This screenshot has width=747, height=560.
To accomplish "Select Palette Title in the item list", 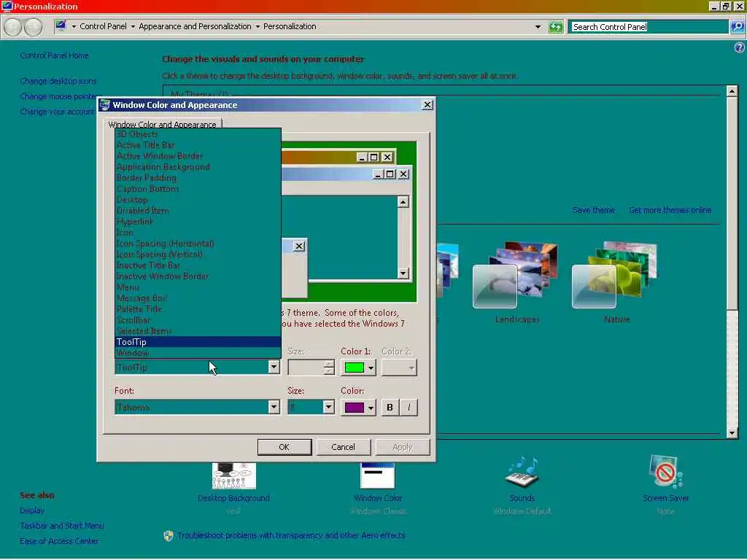I will (198, 309).
